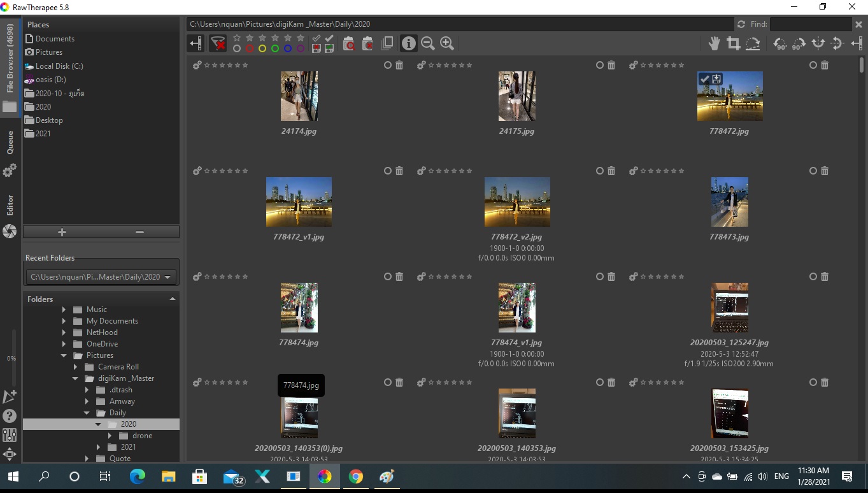
Task: Expand the drone folder
Action: tap(110, 436)
